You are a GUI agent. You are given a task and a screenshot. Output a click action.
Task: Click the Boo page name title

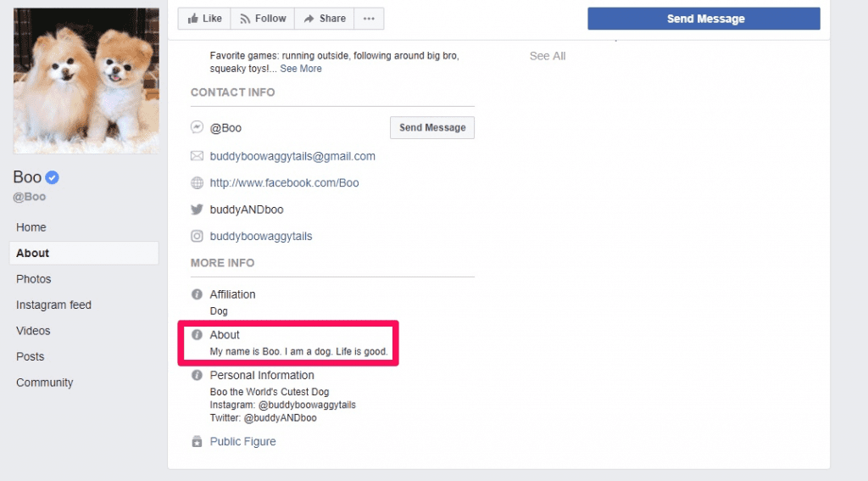point(27,177)
